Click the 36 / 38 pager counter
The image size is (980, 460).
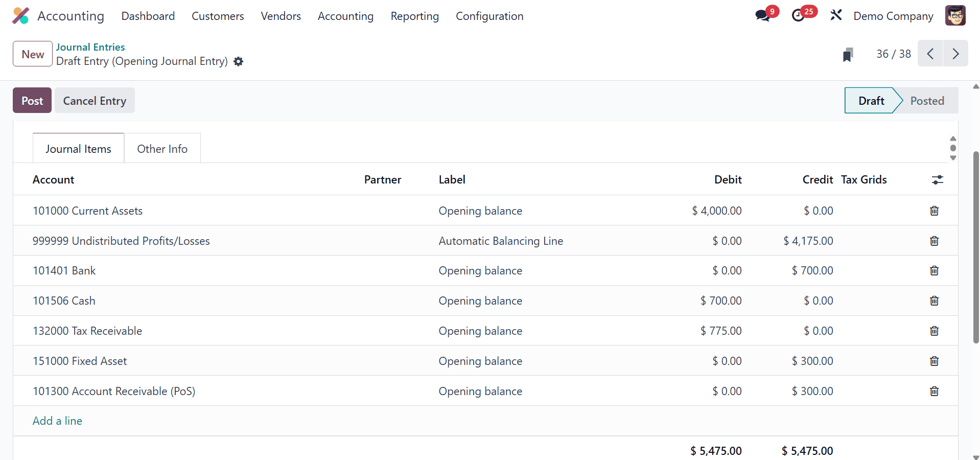pos(894,54)
